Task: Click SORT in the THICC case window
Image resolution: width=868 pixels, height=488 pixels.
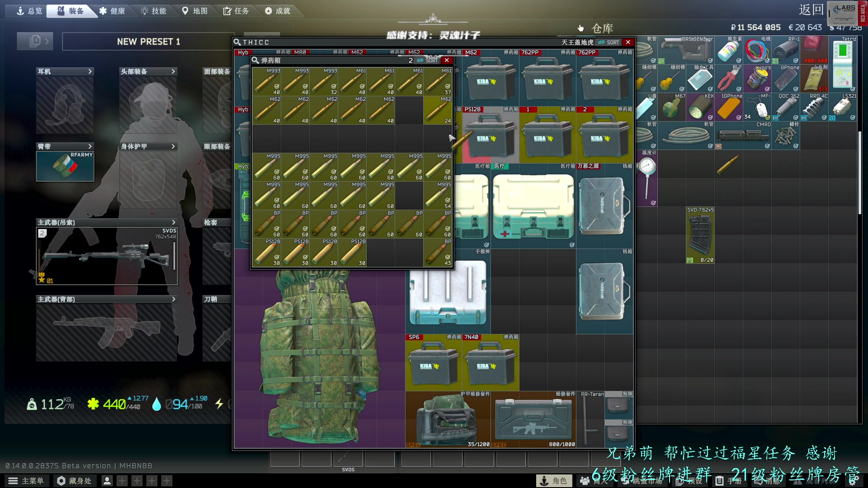Action: (x=609, y=42)
